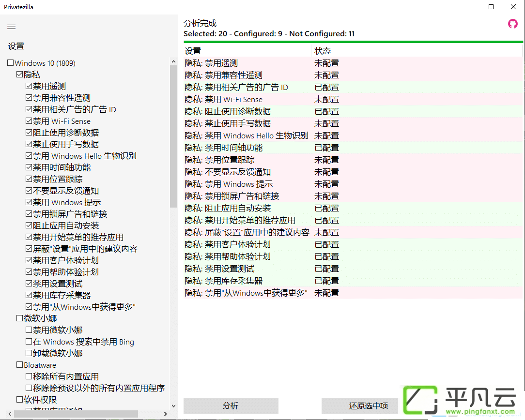The image size is (525, 420).
Task: Select result row 隐私: 禁用位置跟踪
Action: 353,160
